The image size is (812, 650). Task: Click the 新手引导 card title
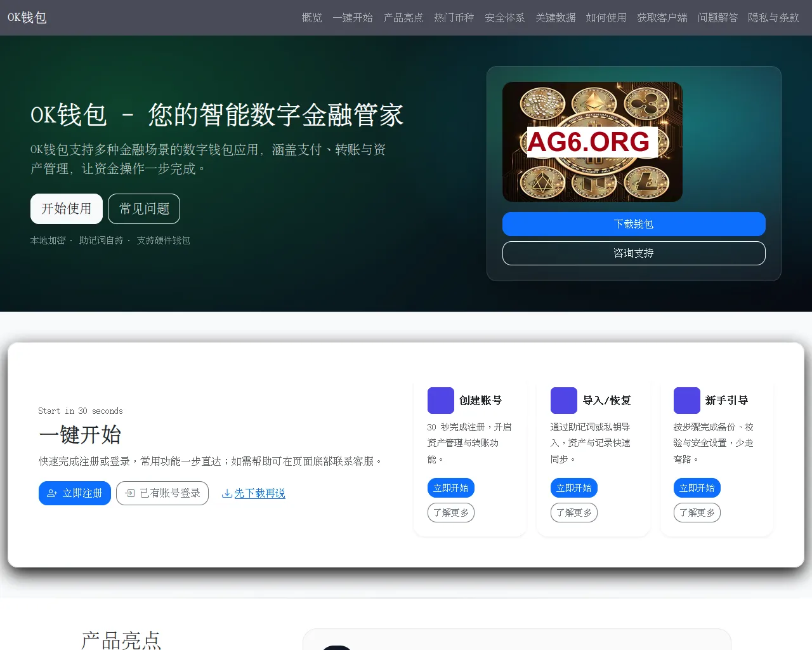pos(727,401)
